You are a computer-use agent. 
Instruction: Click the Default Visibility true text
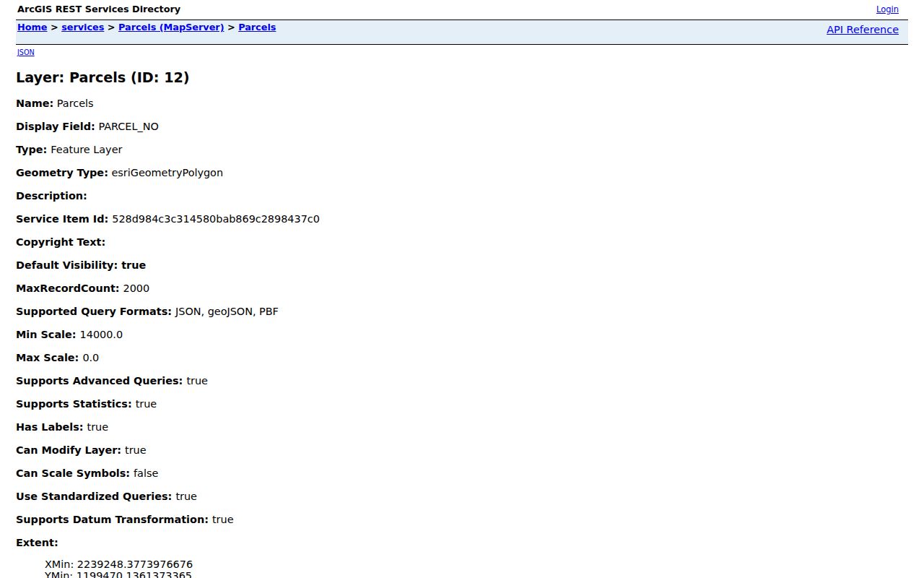(134, 265)
